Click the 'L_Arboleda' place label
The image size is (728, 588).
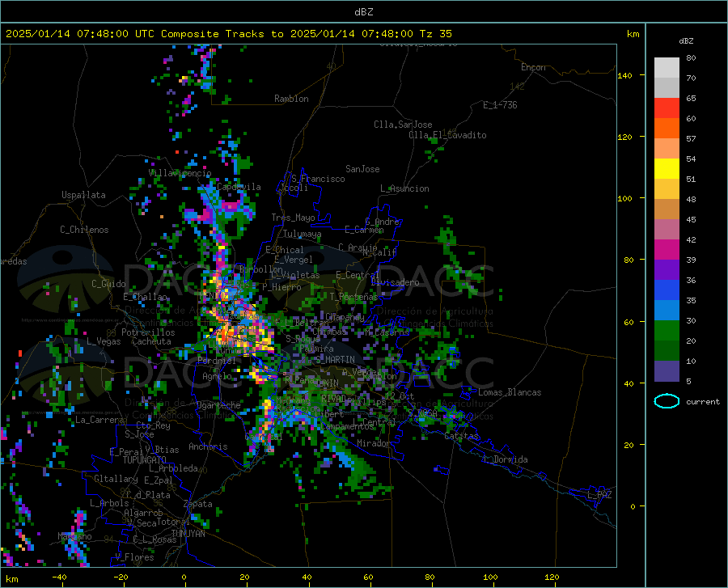tap(173, 468)
